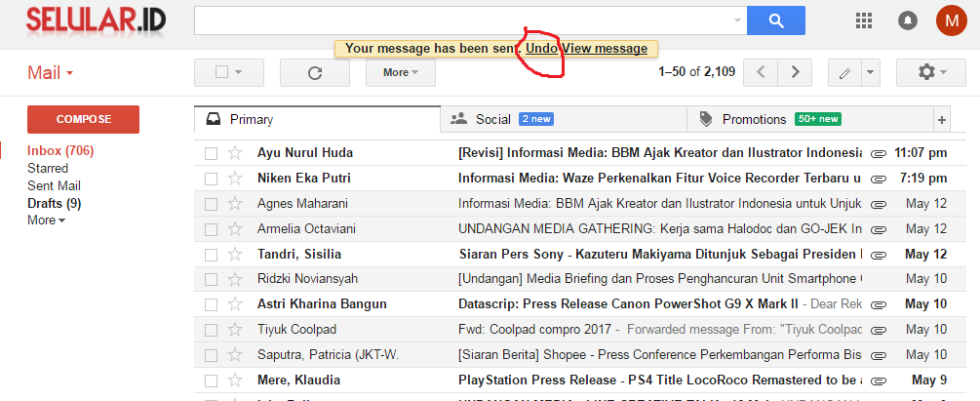The height and width of the screenshot is (401, 980).
Task: Tick checkbox for Ayu Nurul Huda email
Action: (212, 153)
